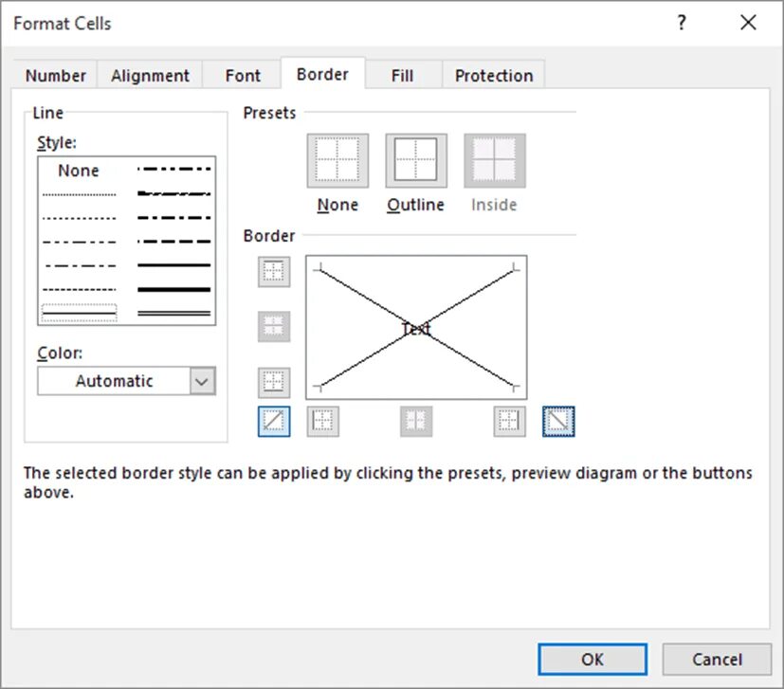Image resolution: width=784 pixels, height=689 pixels.
Task: Open the Fill tab
Action: (x=402, y=76)
